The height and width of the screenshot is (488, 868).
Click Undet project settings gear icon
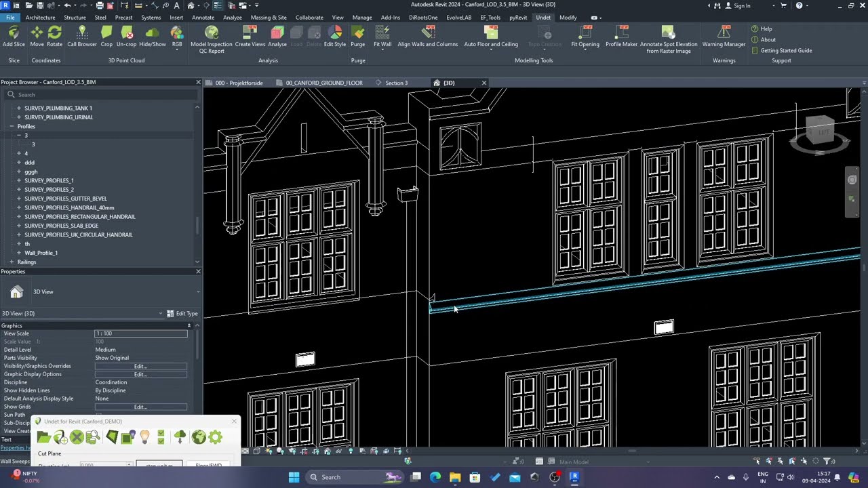[216, 437]
